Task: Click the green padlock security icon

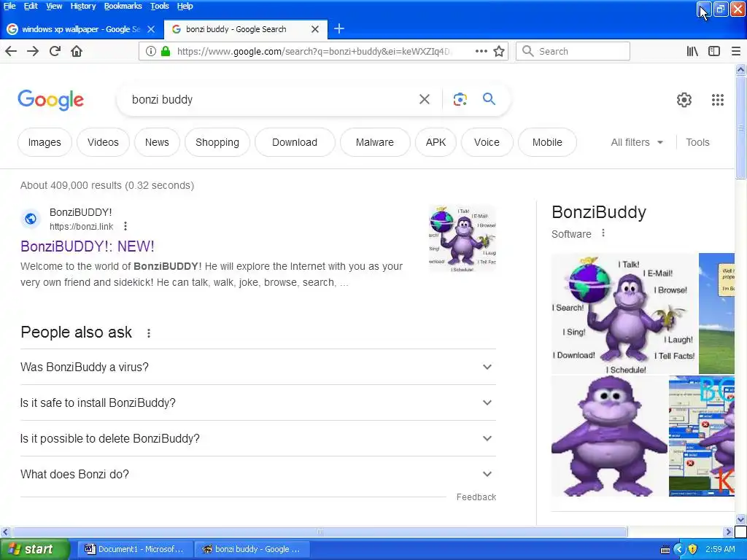Action: click(166, 51)
